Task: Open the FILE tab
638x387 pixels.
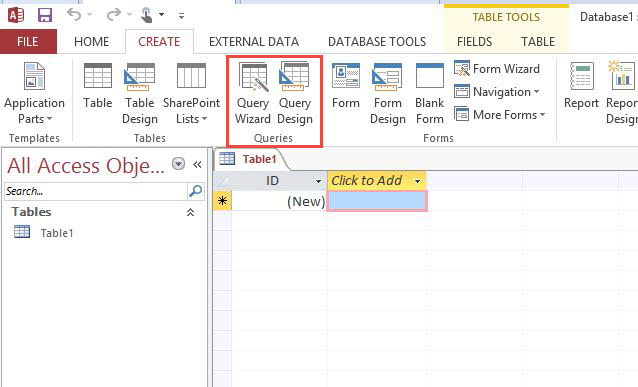Action: click(28, 42)
